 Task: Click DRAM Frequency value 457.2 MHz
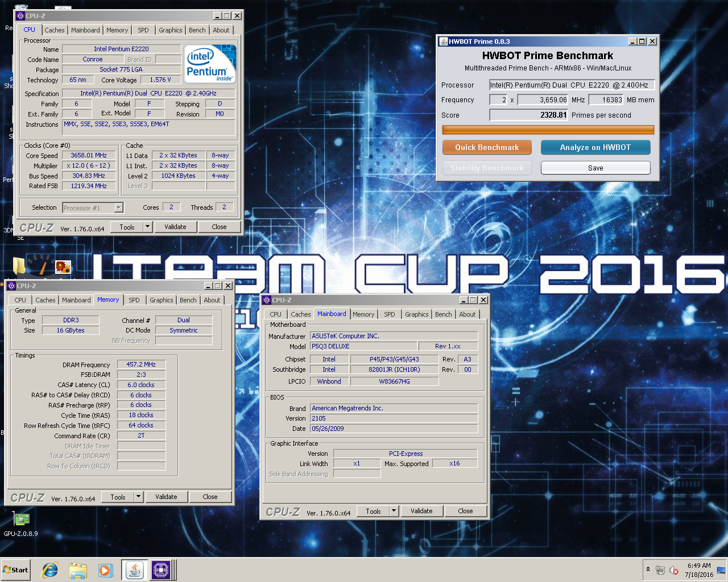pyautogui.click(x=141, y=364)
